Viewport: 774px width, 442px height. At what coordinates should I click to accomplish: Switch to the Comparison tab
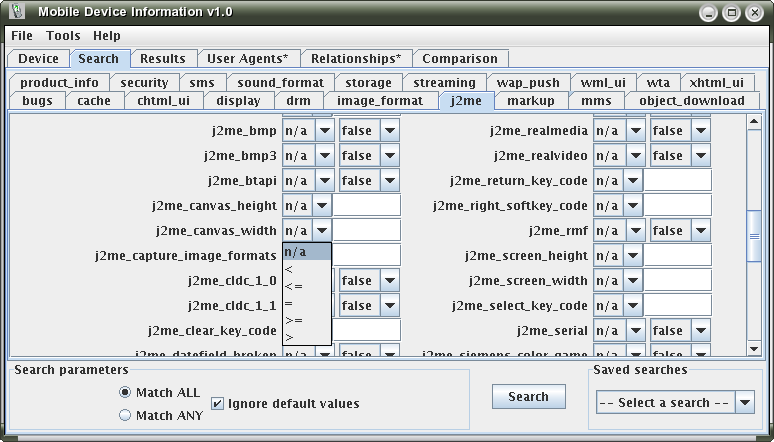tap(459, 59)
